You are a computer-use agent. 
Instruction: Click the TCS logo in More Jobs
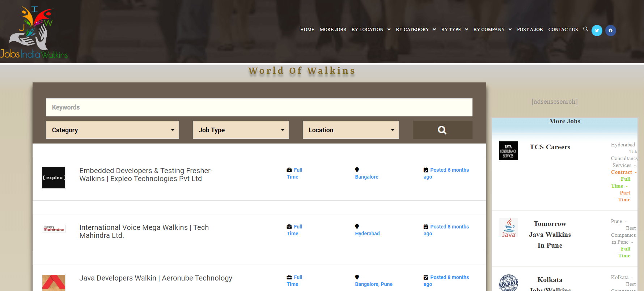tap(508, 151)
